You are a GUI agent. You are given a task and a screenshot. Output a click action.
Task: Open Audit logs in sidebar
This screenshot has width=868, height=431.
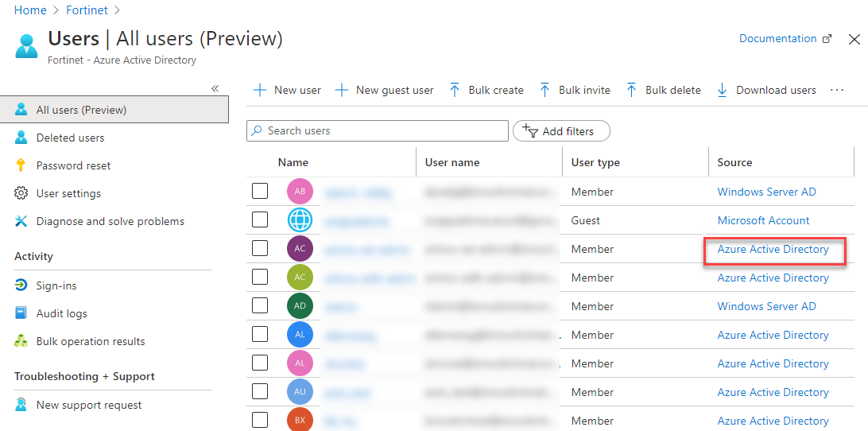click(x=62, y=313)
